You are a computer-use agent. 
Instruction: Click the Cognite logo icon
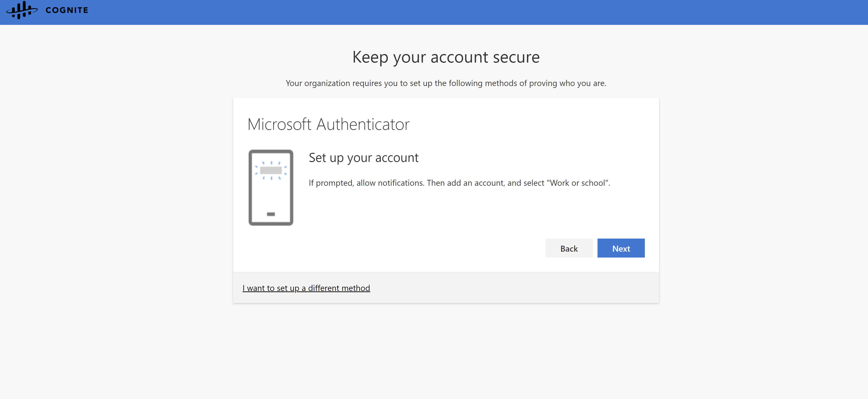(x=22, y=10)
